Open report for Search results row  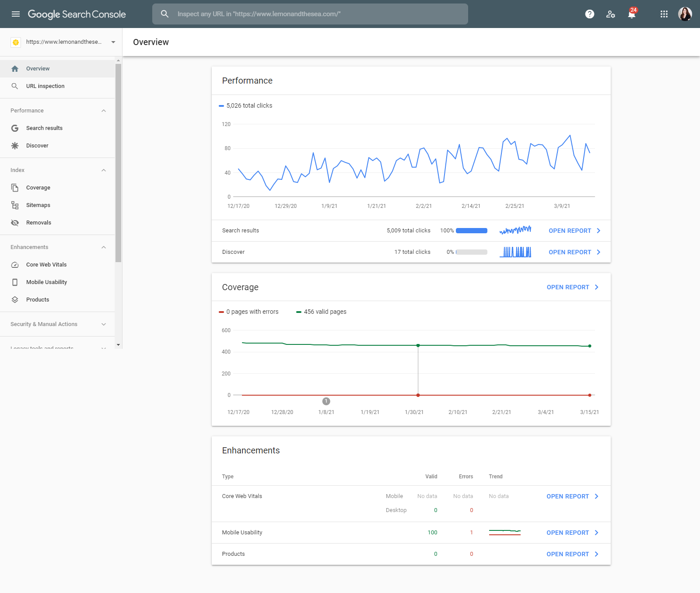tap(574, 231)
